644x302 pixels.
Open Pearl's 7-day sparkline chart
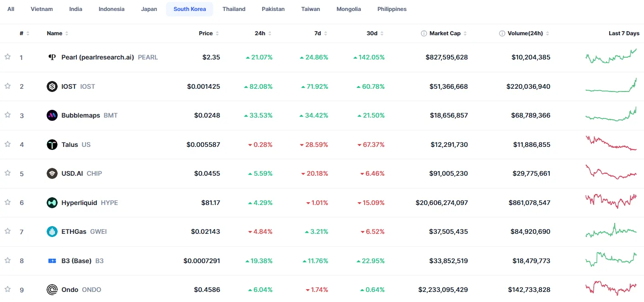pos(611,56)
